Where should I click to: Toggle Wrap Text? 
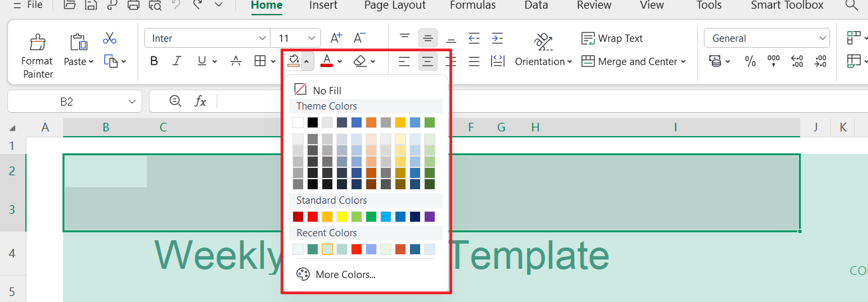pos(612,38)
